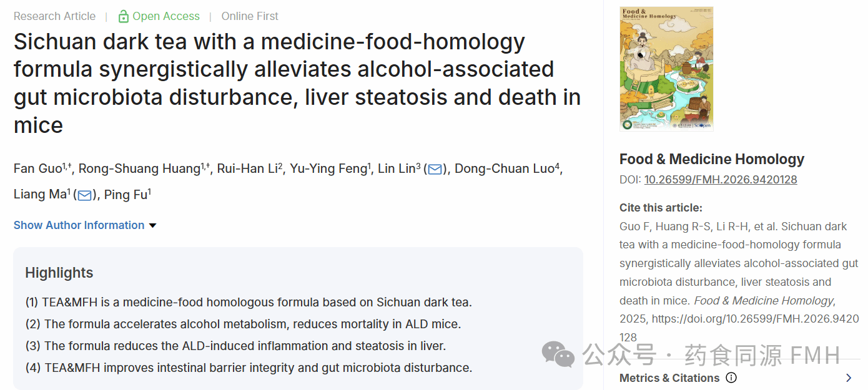Click the info icon beside Metrics & Citations
This screenshot has width=868, height=390.
click(731, 378)
